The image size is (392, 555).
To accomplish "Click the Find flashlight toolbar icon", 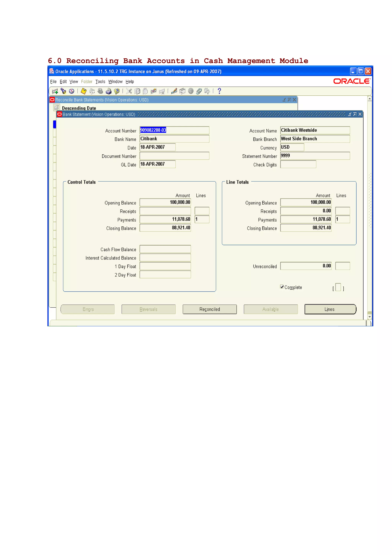I will tap(63, 91).
